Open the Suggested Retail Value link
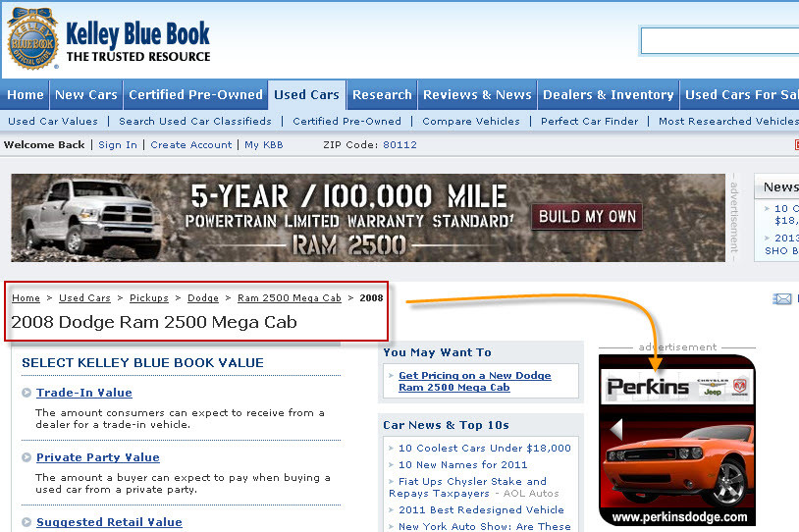Screen dimensions: 799x532 109,522
